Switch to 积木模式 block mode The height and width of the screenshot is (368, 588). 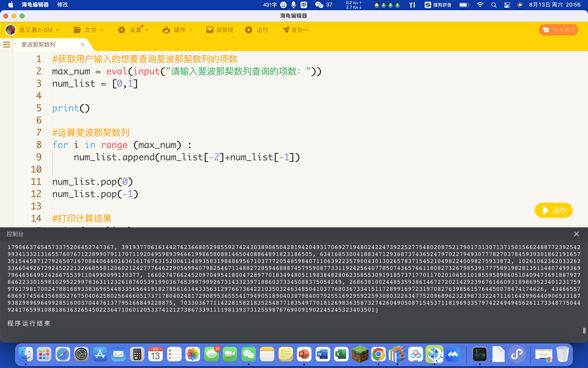tap(558, 30)
